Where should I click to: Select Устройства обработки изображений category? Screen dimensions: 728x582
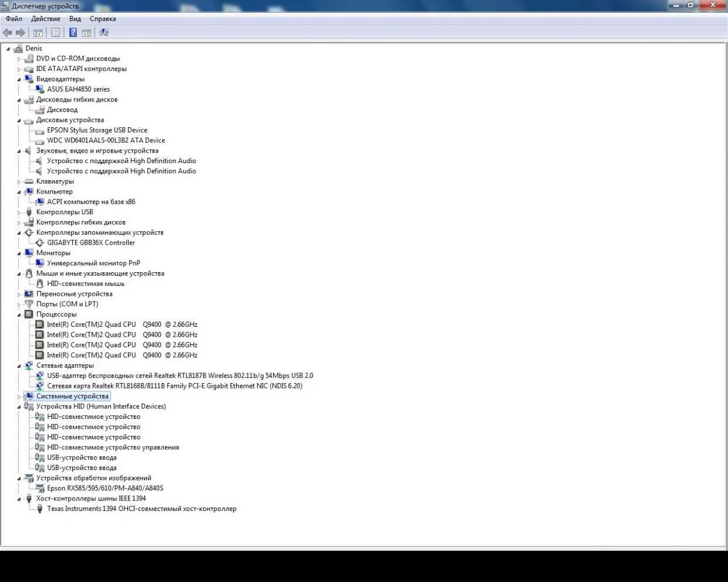coord(93,478)
